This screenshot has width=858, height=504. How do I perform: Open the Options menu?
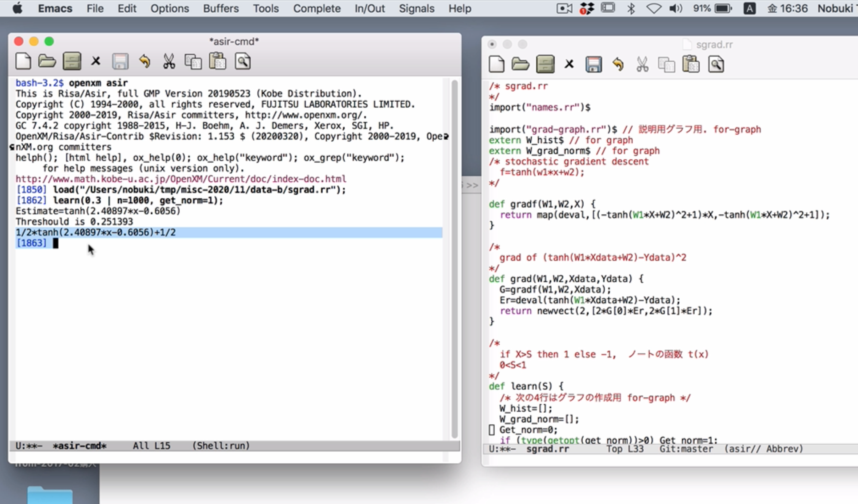[x=169, y=8]
